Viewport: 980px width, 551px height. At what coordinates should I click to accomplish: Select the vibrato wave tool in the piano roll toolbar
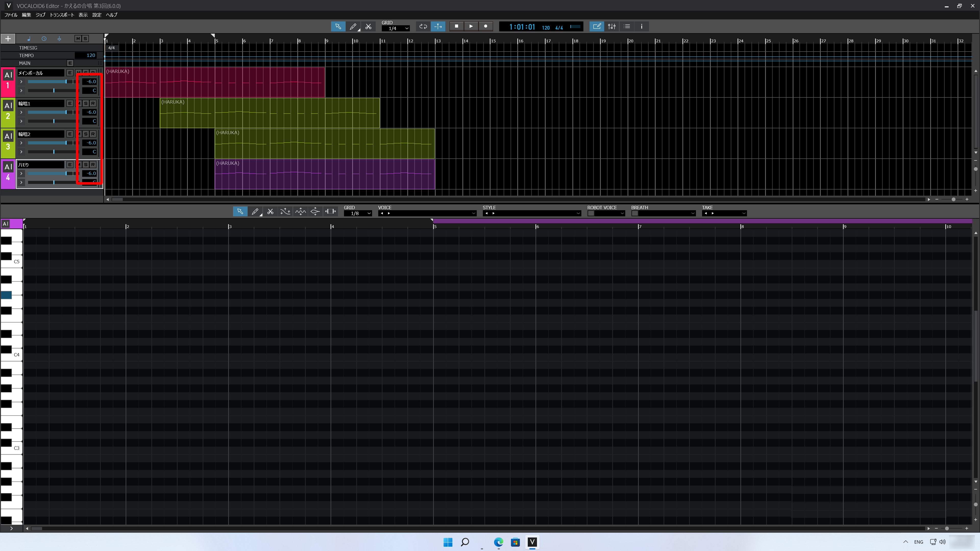pyautogui.click(x=300, y=211)
